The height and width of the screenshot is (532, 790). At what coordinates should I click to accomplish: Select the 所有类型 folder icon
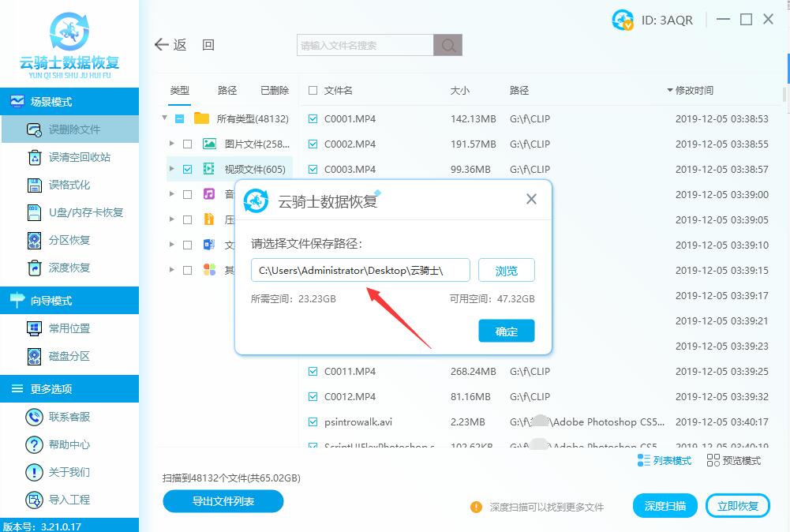[x=201, y=118]
